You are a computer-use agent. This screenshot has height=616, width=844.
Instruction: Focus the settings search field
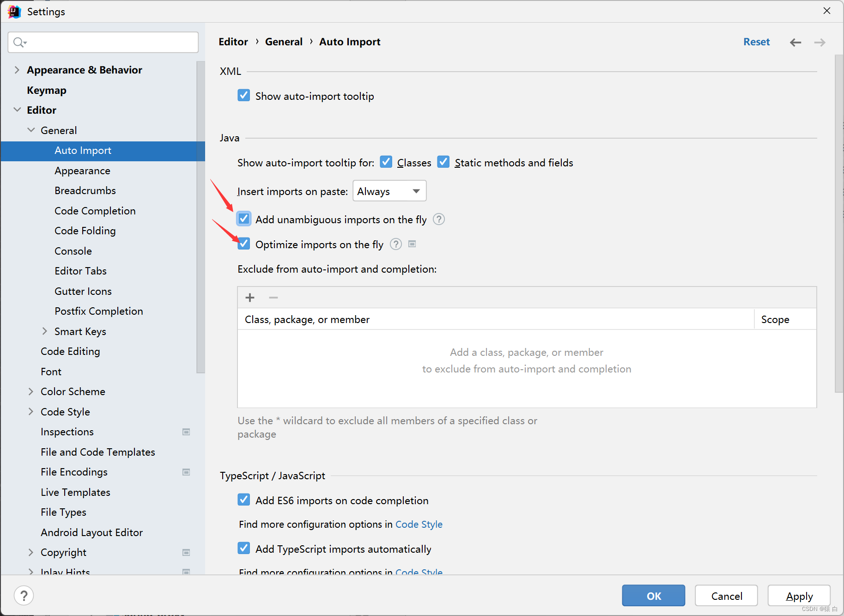tap(103, 43)
